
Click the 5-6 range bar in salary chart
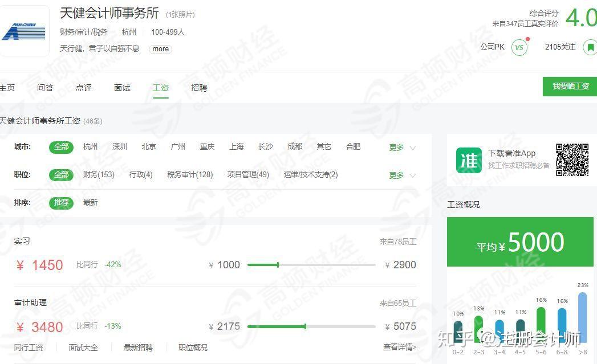(x=541, y=325)
